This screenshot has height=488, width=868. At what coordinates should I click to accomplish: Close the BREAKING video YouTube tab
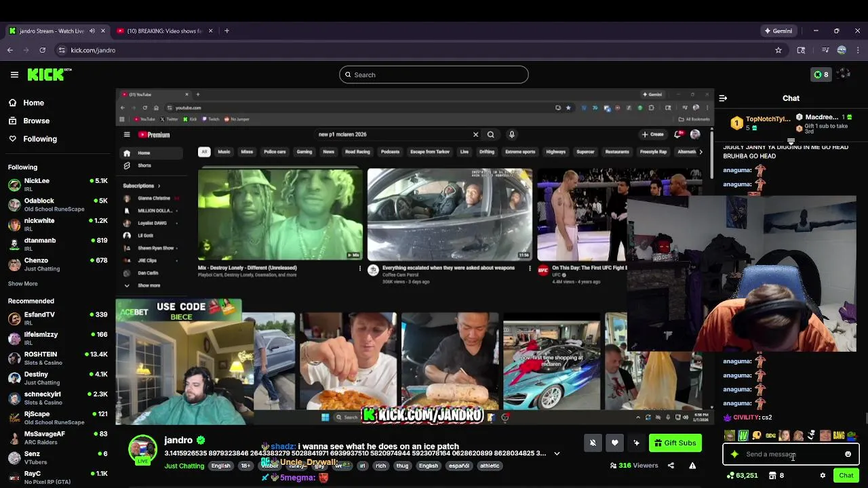[x=210, y=31]
